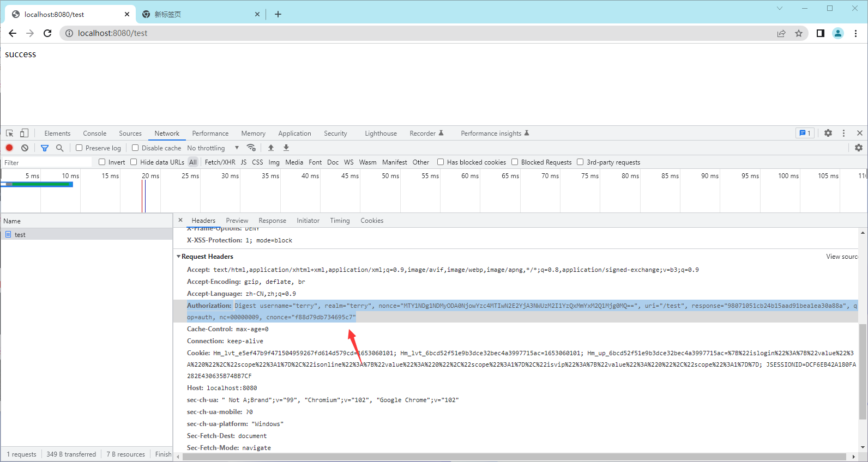Screen dimensions: 868x462
Task: Filter by Fetch/XHR requests
Action: [220, 162]
